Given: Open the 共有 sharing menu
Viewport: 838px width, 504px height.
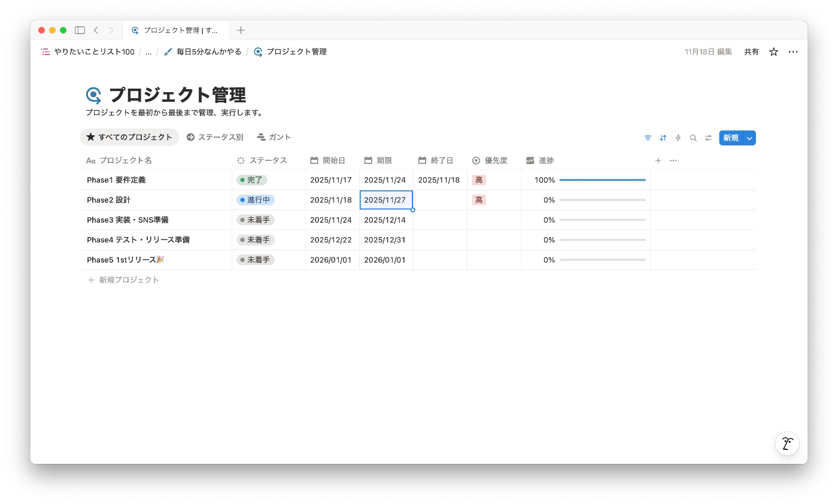Looking at the screenshot, I should (x=751, y=51).
